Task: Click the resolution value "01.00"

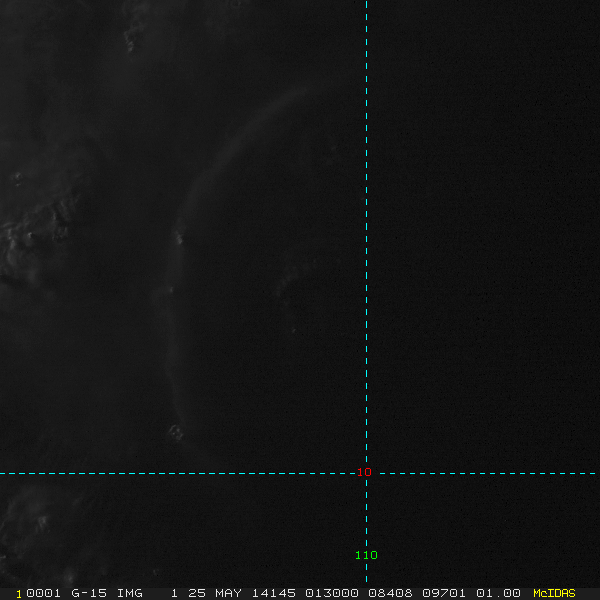Action: click(498, 593)
